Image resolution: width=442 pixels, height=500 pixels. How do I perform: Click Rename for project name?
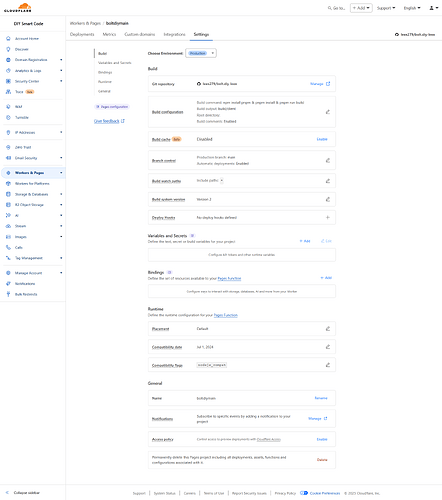pyautogui.click(x=321, y=398)
